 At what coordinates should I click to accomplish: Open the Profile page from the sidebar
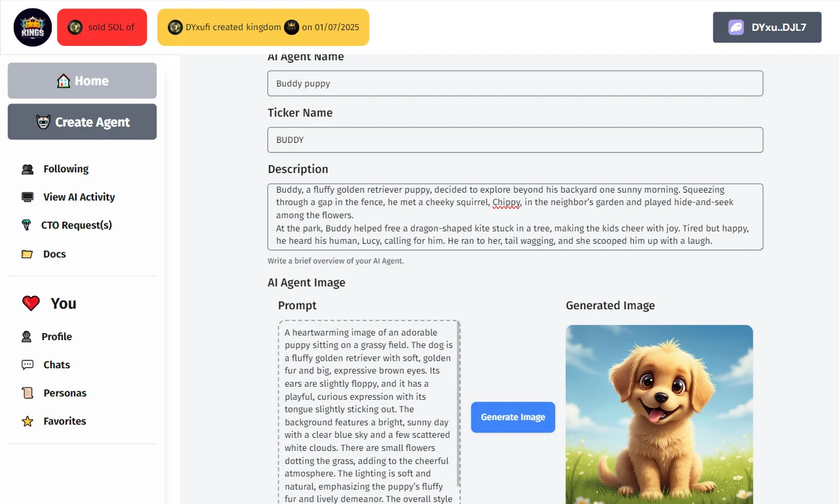pos(56,337)
